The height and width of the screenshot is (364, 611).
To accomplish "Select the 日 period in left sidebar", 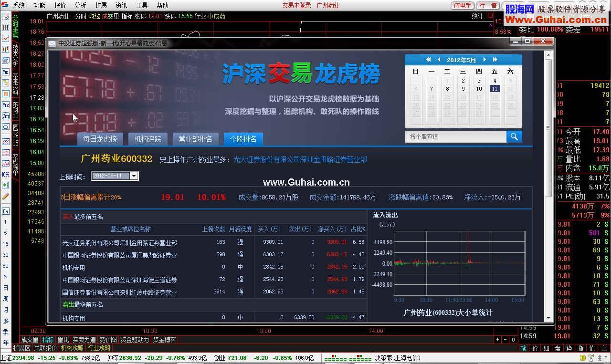I will [6, 288].
